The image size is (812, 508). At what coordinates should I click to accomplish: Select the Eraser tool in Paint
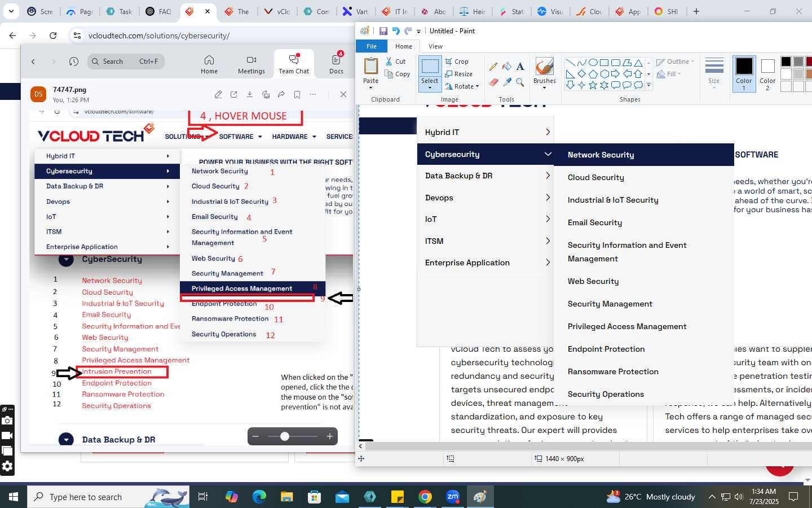[x=493, y=82]
